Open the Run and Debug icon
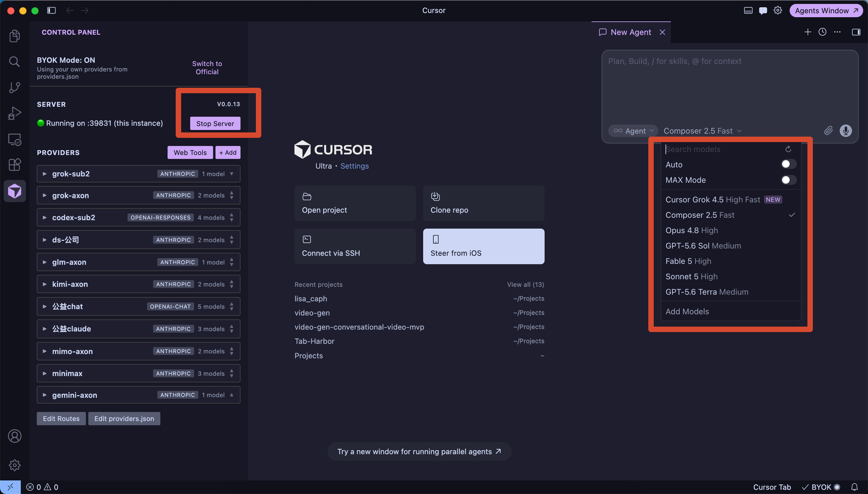Image resolution: width=868 pixels, height=494 pixels. tap(14, 113)
